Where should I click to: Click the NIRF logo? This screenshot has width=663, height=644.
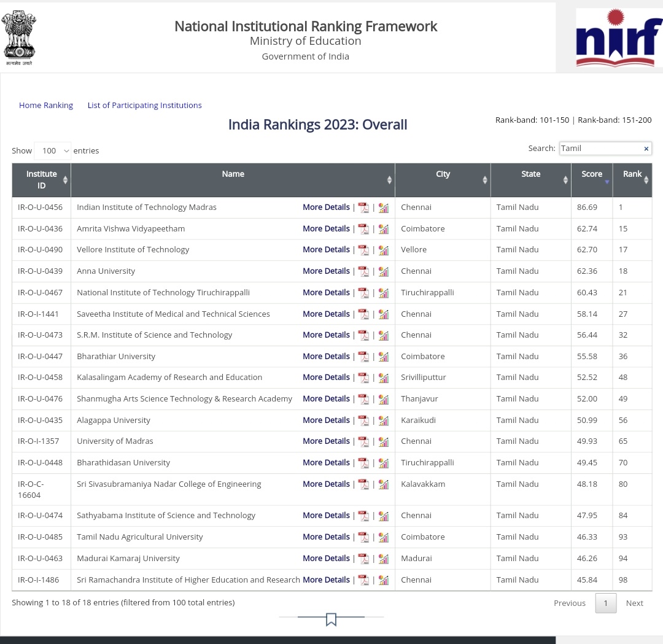(619, 38)
